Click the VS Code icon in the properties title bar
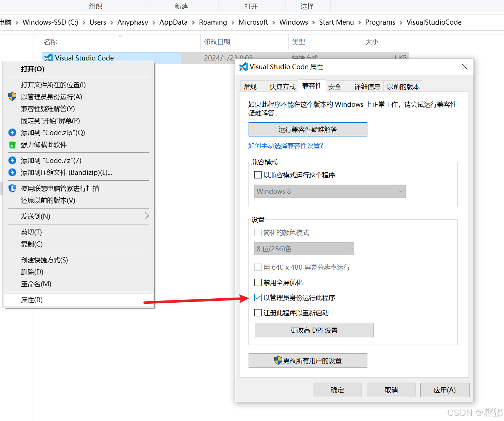The image size is (504, 421). [x=243, y=67]
